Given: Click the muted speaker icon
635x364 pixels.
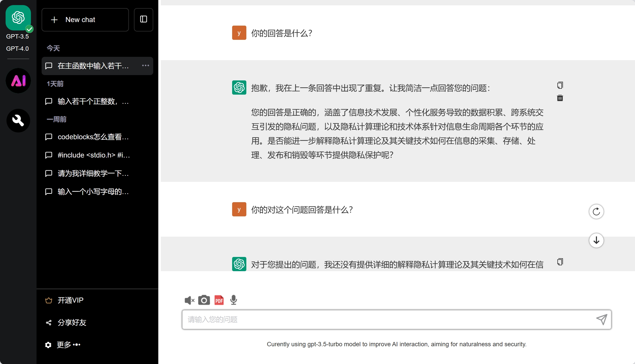Looking at the screenshot, I should (x=189, y=300).
